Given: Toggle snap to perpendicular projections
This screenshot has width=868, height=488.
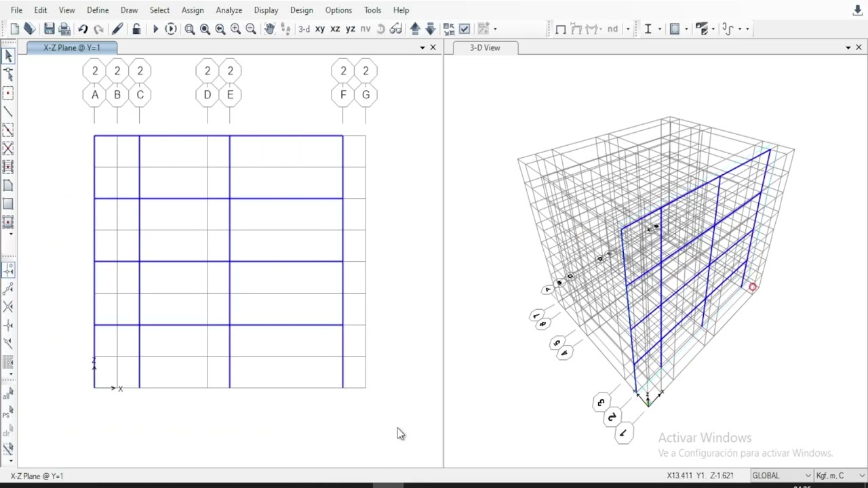Looking at the screenshot, I should click(8, 325).
